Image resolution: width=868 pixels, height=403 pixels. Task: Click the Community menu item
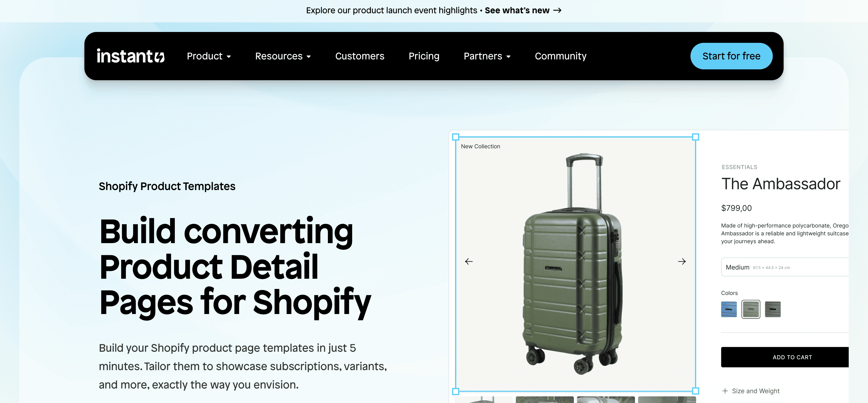pos(561,56)
